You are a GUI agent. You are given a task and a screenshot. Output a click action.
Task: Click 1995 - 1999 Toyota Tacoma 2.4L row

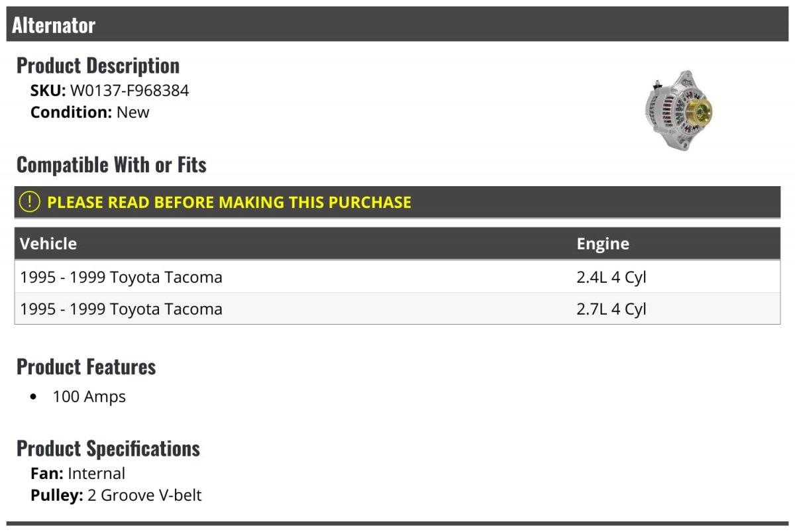click(x=121, y=277)
